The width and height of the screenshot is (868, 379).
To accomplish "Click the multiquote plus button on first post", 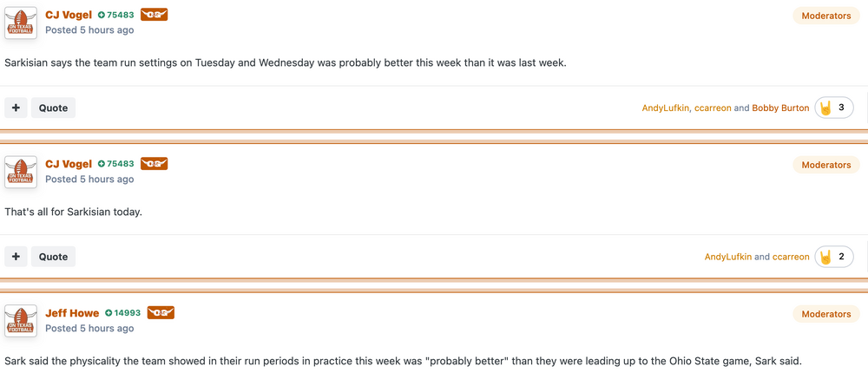I will pos(16,108).
